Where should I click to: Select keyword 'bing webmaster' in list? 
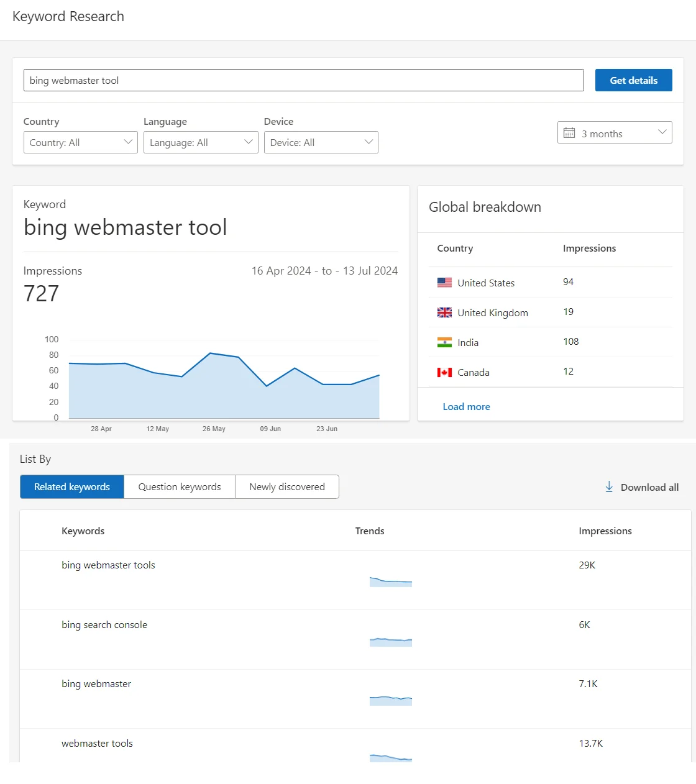point(96,684)
